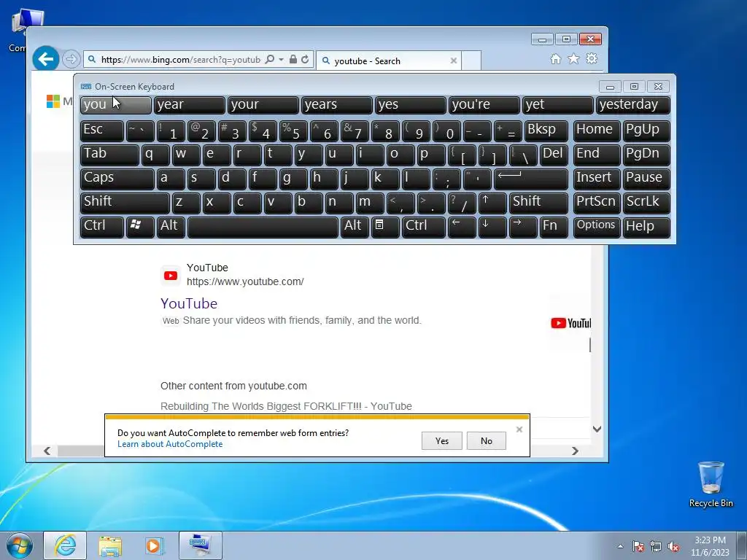
Task: Open the browser Home icon
Action: pos(555,58)
